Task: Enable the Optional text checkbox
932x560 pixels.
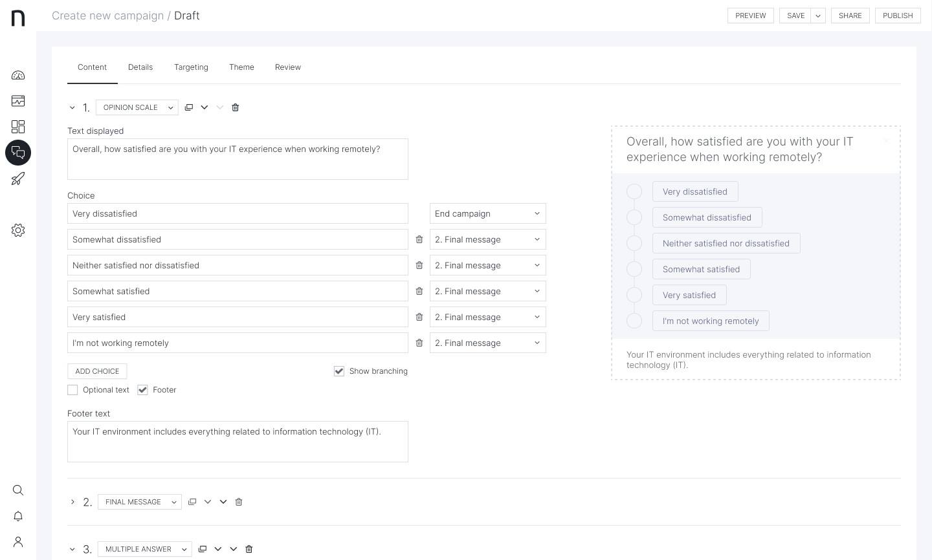Action: pyautogui.click(x=72, y=390)
